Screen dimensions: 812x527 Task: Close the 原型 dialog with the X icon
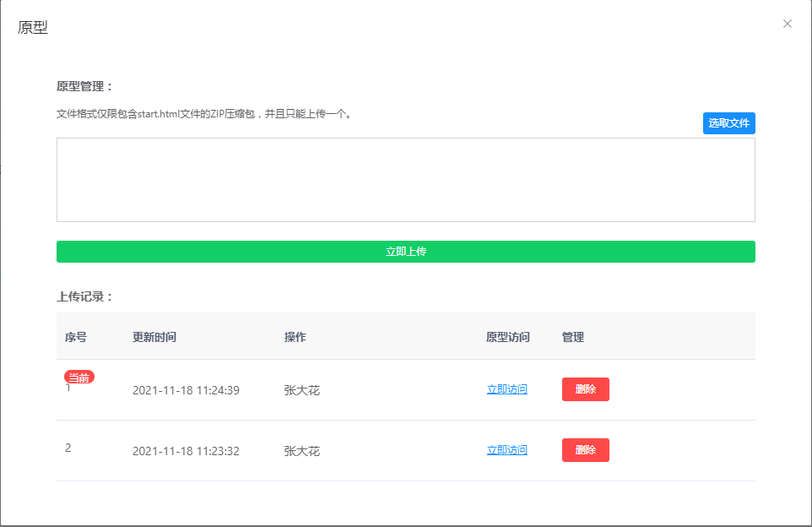click(x=787, y=24)
